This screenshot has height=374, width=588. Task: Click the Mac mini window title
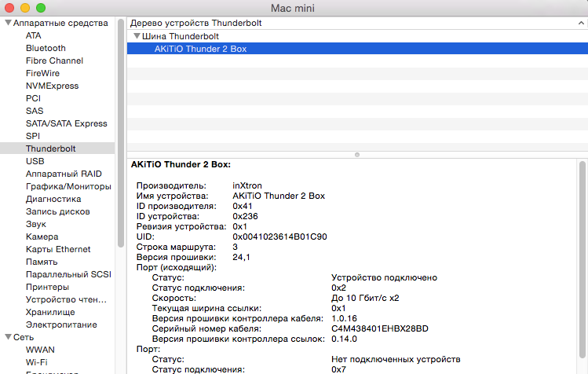(293, 8)
